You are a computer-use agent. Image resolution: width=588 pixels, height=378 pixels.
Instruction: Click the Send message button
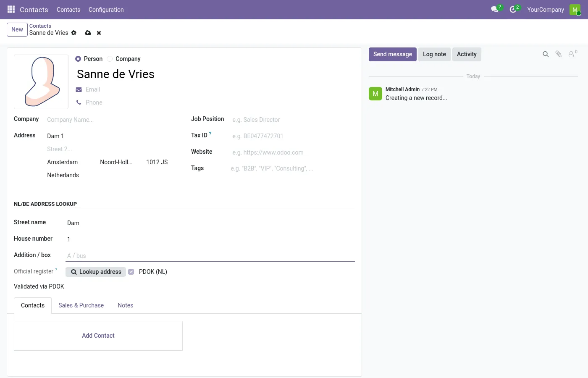pos(393,54)
